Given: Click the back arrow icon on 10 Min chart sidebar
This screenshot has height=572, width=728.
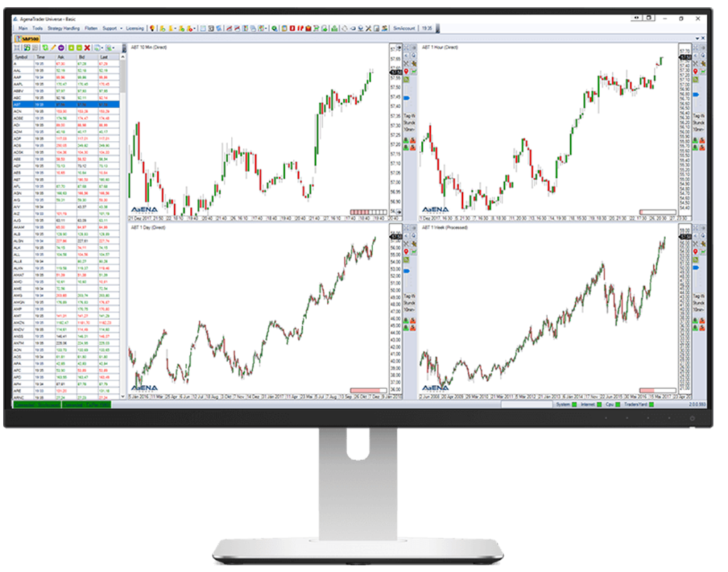Looking at the screenshot, I should point(405,55).
